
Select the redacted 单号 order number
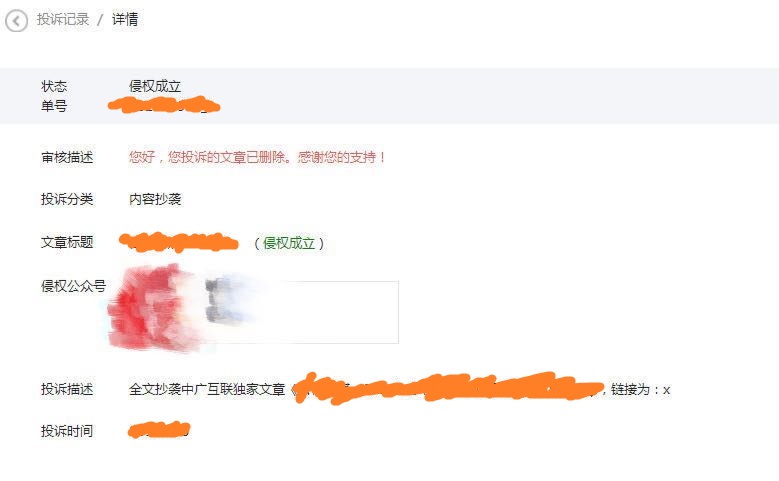pyautogui.click(x=164, y=105)
